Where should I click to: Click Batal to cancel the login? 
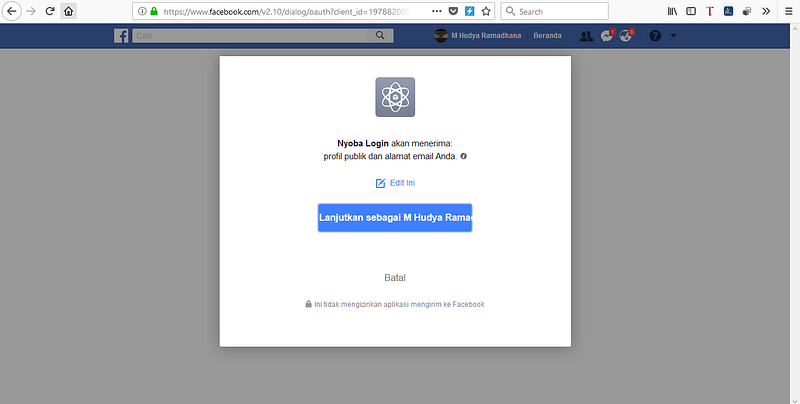coord(395,277)
